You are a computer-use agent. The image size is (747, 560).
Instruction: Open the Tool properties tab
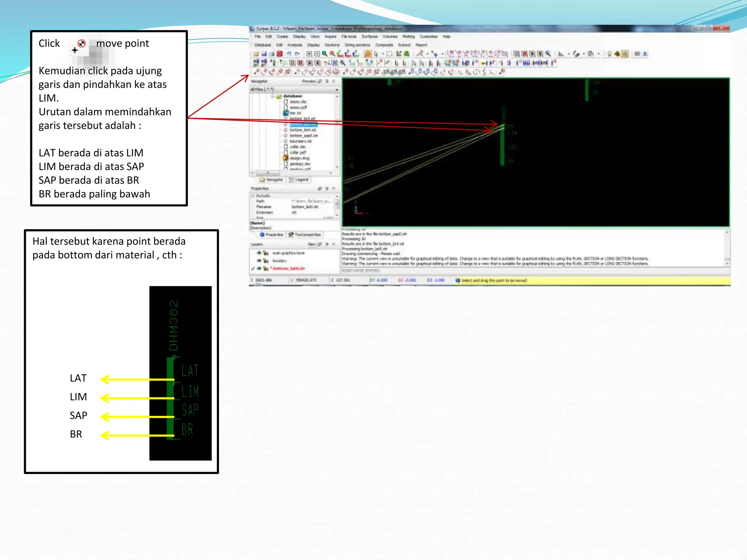coord(305,235)
